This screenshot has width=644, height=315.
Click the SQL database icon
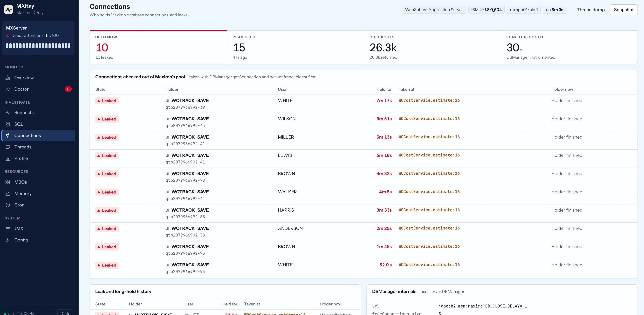pyautogui.click(x=8, y=124)
